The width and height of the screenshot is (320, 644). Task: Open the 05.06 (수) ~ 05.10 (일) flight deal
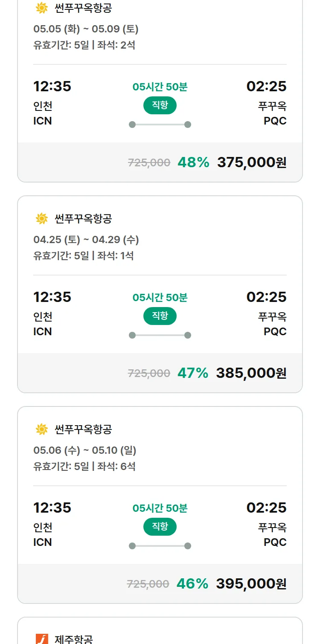(84, 450)
